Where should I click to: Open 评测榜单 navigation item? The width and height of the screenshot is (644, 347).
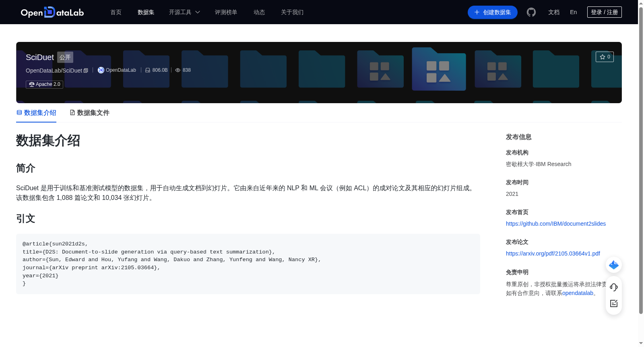coord(226,12)
